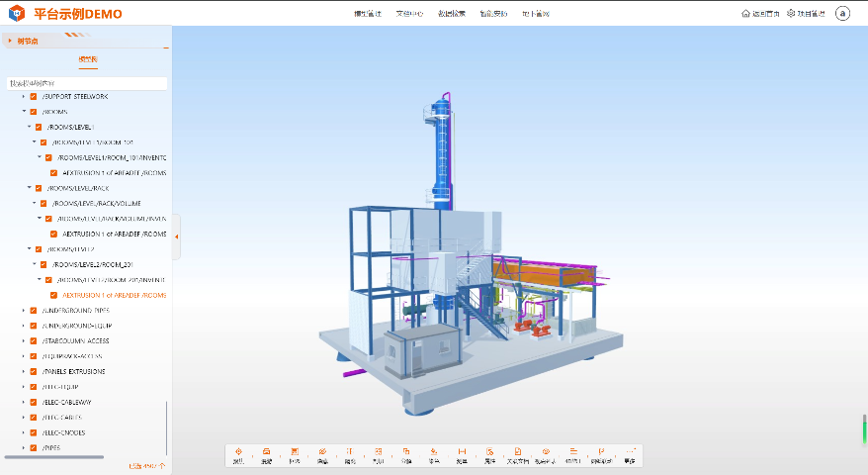
Task: Uncheck the /PANELS EXTRUSIONS checkbox
Action: (34, 371)
